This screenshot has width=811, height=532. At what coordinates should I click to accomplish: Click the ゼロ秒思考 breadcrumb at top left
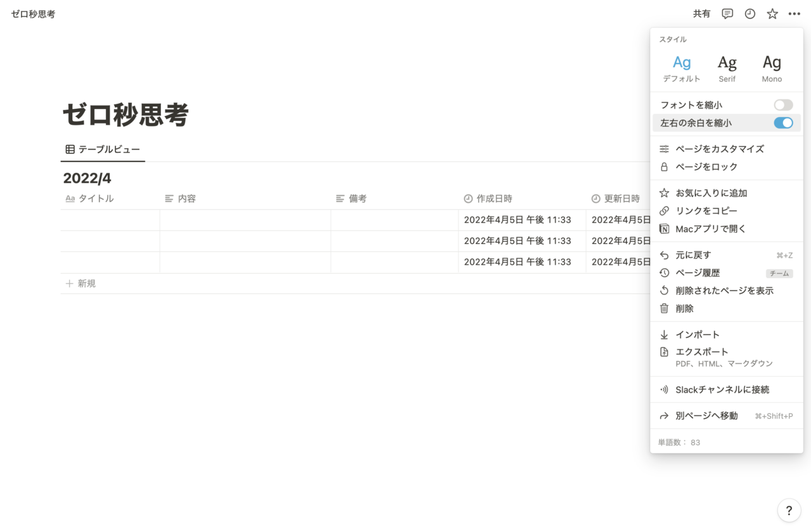pyautogui.click(x=33, y=13)
